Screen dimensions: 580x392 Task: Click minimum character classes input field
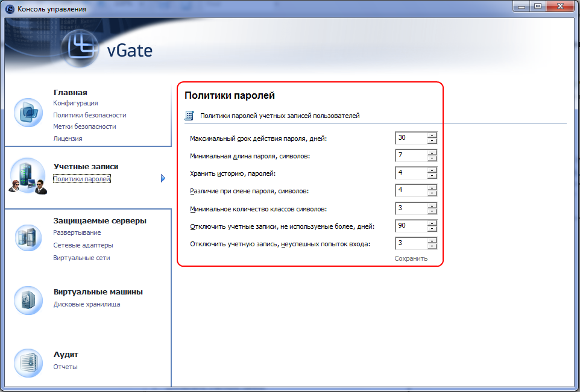click(x=411, y=208)
